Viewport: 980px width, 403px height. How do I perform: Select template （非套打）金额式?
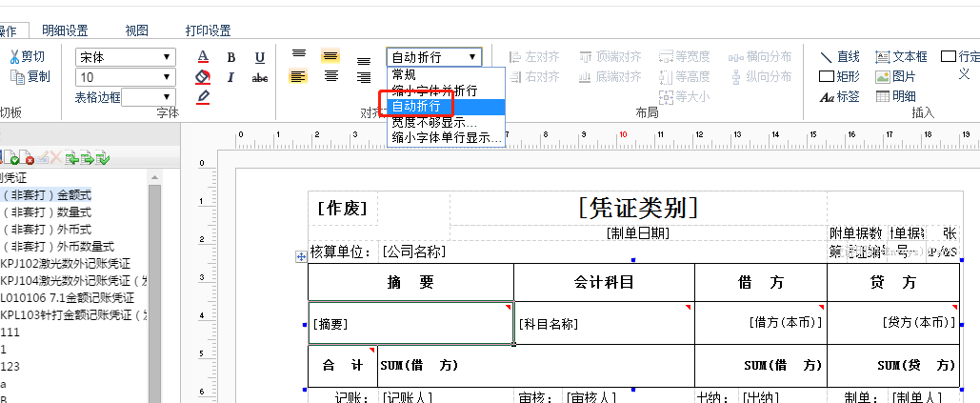47,195
